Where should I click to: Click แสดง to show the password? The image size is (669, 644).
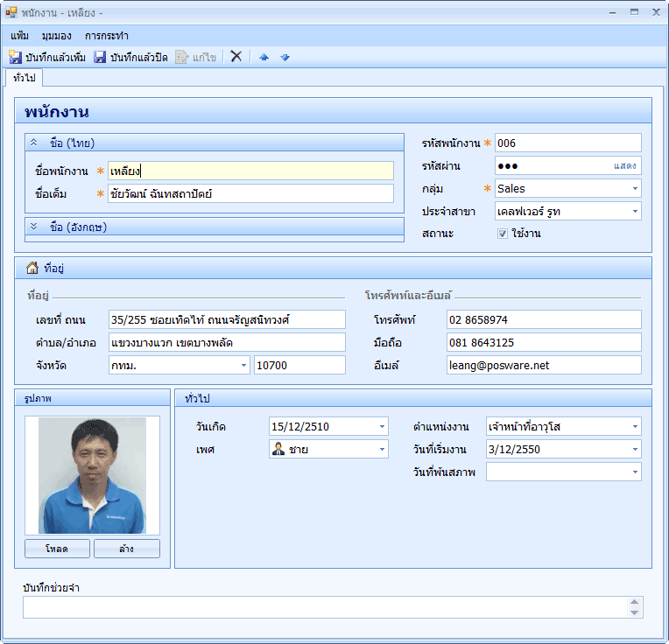(625, 165)
